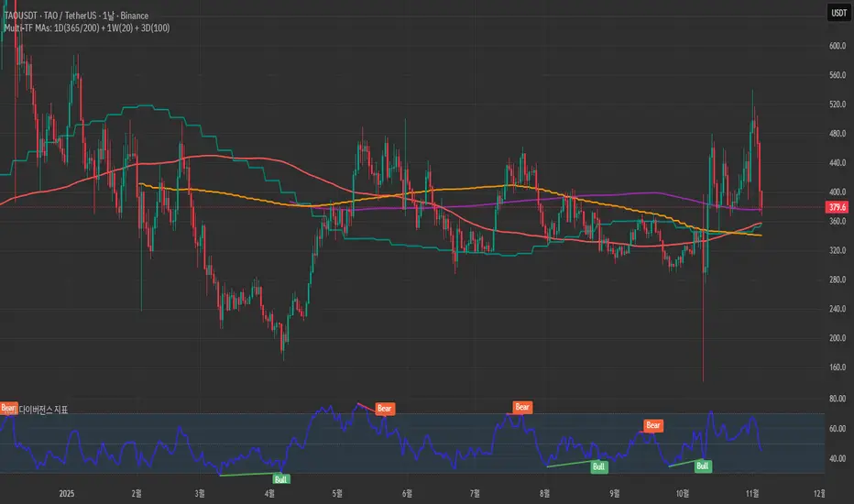Screen dimensions: 854x504
Task: Click the 560.0 price axis label
Action: click(838, 75)
